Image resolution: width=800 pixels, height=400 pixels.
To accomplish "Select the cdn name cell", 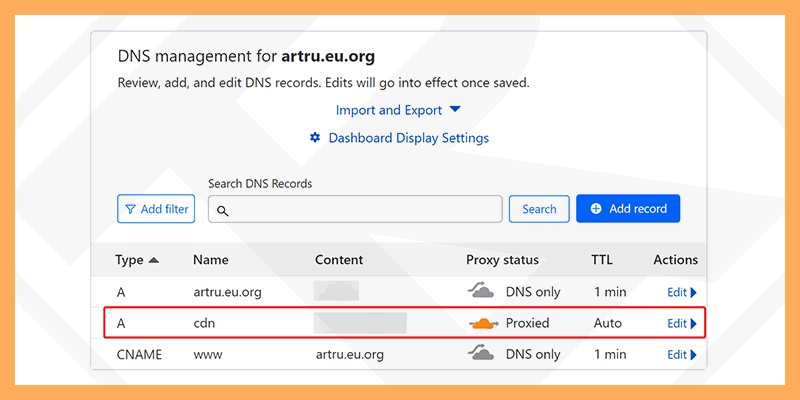I will tap(204, 323).
